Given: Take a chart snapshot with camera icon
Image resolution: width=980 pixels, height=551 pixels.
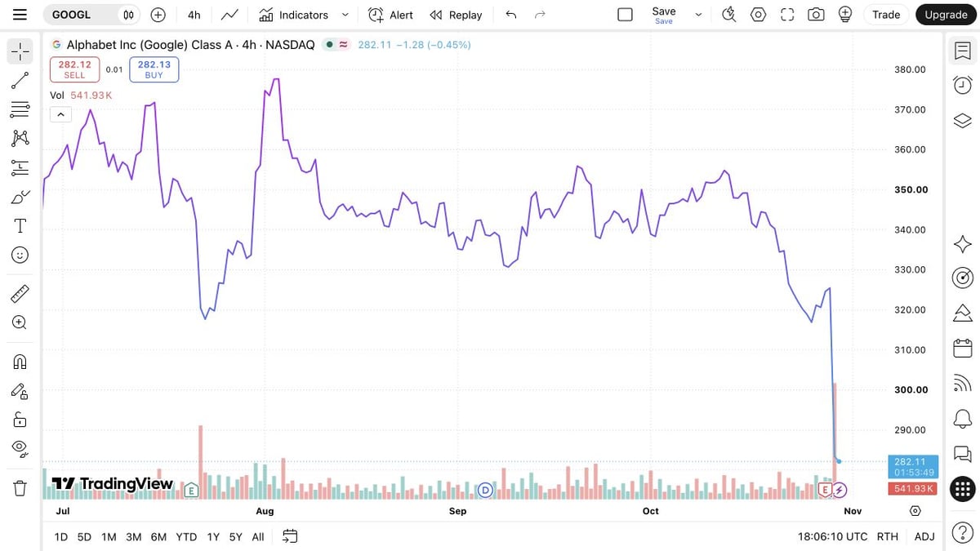Looking at the screenshot, I should (816, 15).
